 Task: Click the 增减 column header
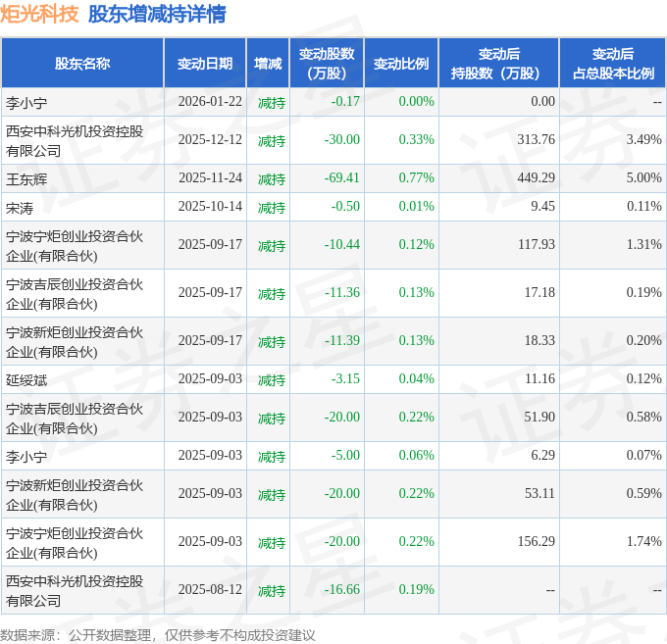(268, 64)
